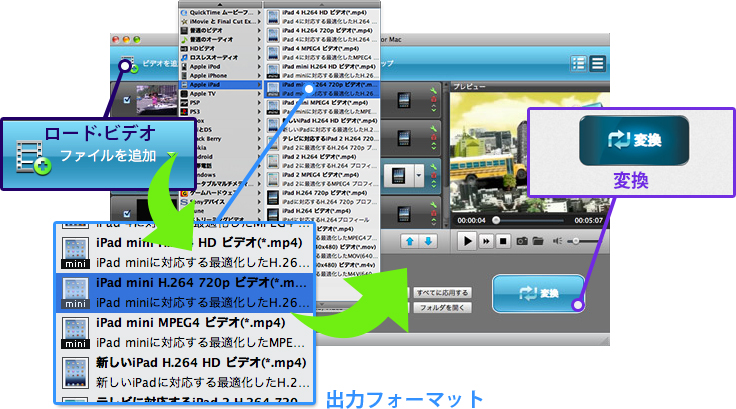Click the blue 変換 convert button in main window
The image size is (736, 409).
point(538,293)
